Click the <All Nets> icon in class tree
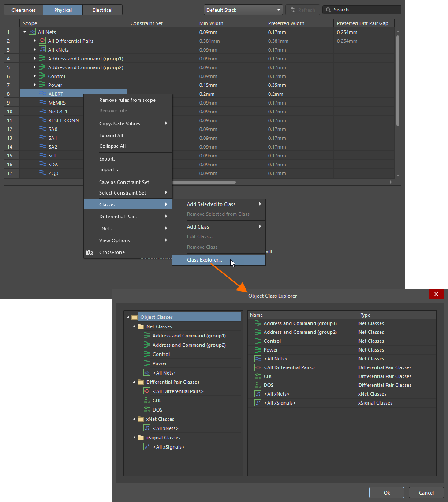The width and height of the screenshot is (448, 502). point(147,373)
